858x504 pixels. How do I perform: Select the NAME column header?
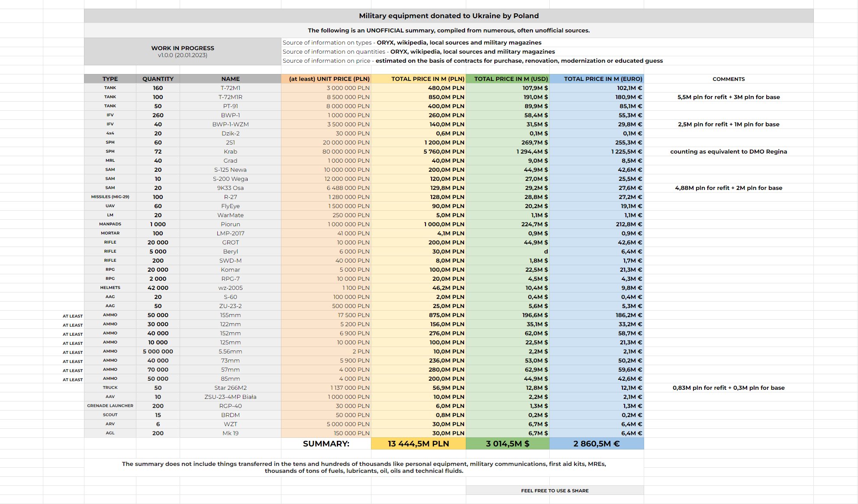tap(230, 79)
